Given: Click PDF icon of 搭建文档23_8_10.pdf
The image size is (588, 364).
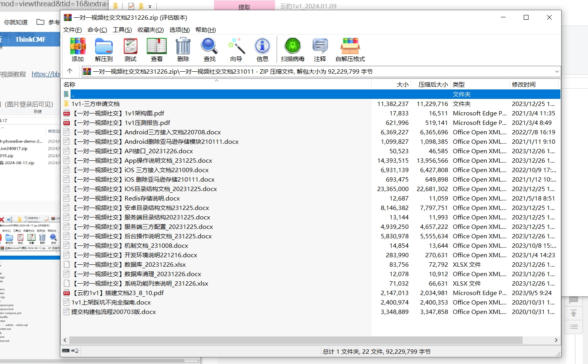Looking at the screenshot, I should point(67,293).
